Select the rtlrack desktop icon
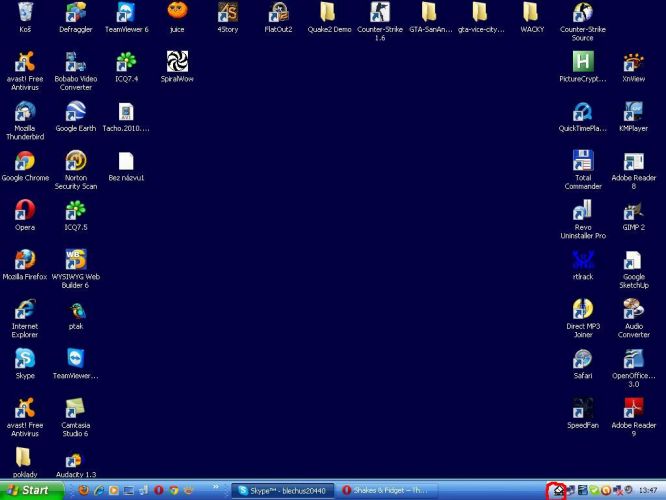This screenshot has height=500, width=666. tap(583, 265)
